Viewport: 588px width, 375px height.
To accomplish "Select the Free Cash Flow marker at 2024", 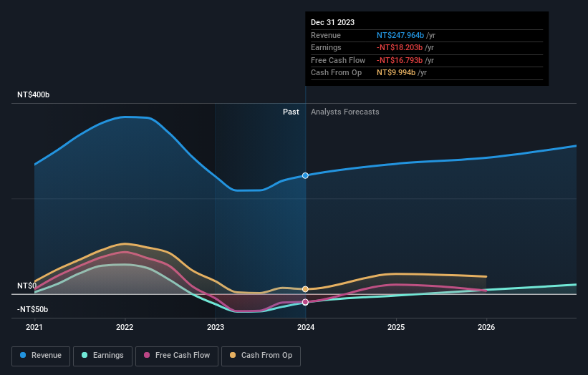I will (x=305, y=302).
